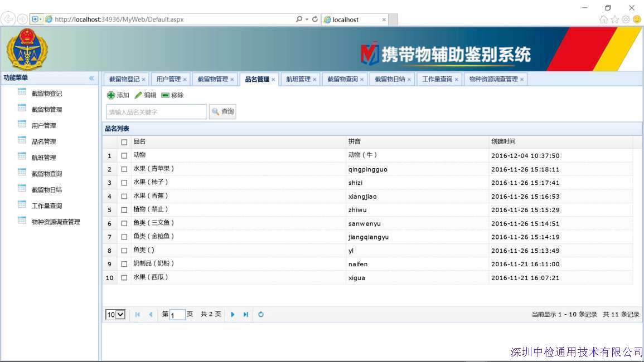Click the icon beside 截留物管理 in sidebar
Viewport: 644px width, 362px height.
click(x=22, y=109)
